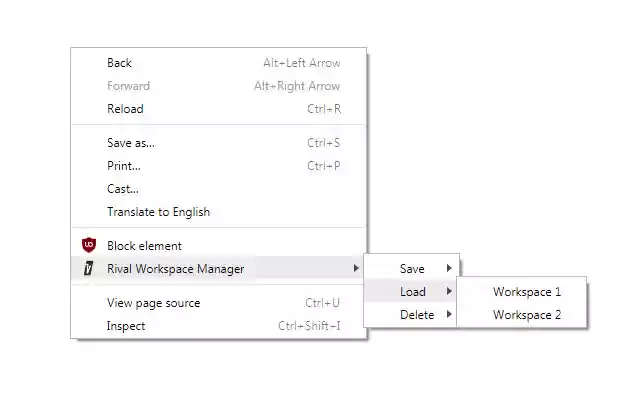Screen dimensions: 640x400
Task: Expand the Delete submenu arrow
Action: (449, 314)
